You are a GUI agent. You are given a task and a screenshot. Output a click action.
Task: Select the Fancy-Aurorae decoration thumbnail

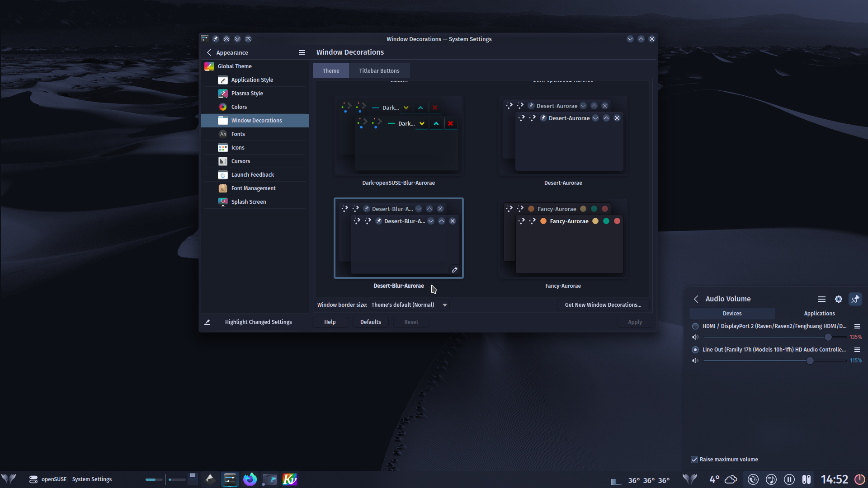563,239
